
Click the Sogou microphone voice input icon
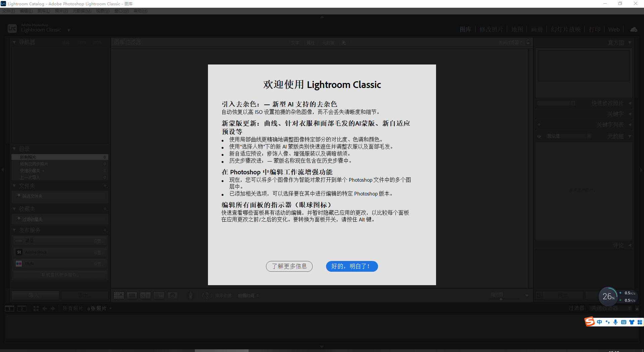click(615, 322)
